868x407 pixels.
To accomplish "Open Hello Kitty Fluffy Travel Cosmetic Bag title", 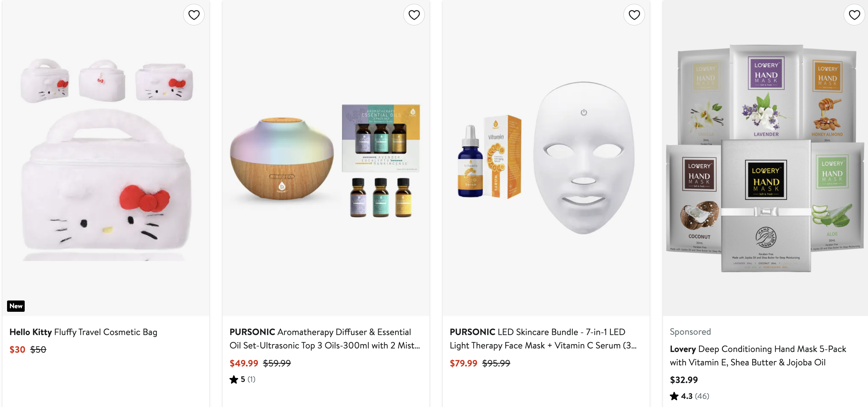I will coord(83,332).
